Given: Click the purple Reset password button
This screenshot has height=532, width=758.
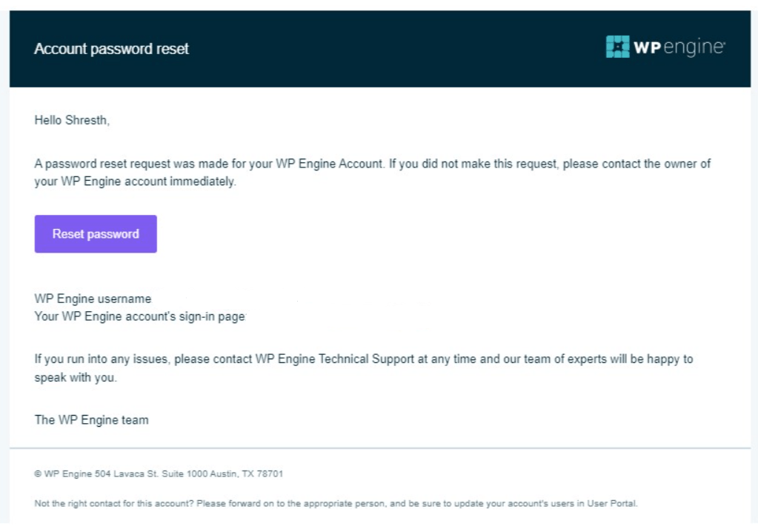Looking at the screenshot, I should coord(95,233).
